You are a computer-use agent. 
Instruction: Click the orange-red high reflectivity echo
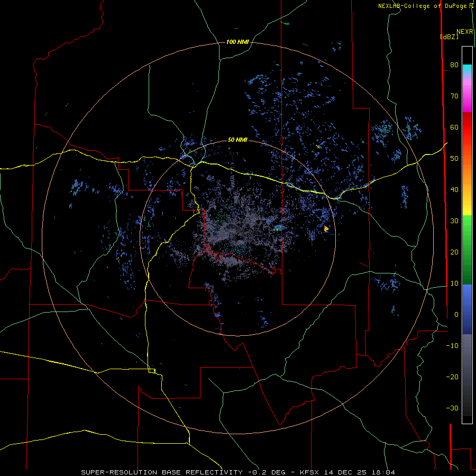[x=326, y=229]
